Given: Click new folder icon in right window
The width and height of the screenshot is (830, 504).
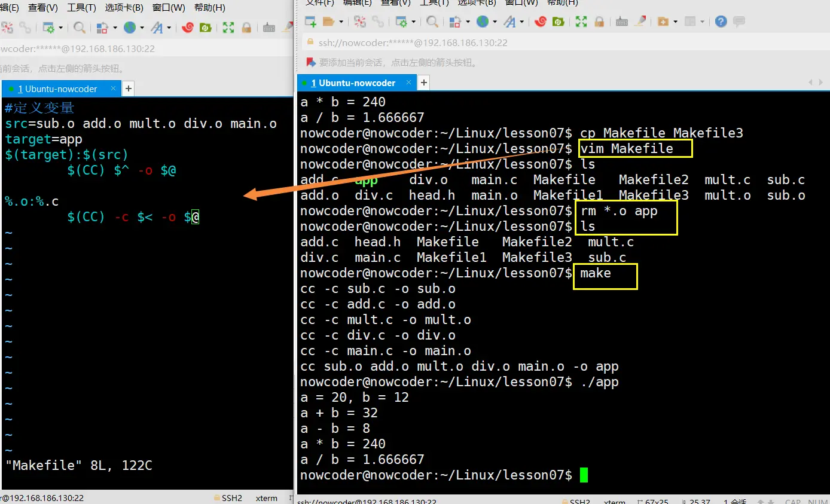Looking at the screenshot, I should [x=663, y=22].
